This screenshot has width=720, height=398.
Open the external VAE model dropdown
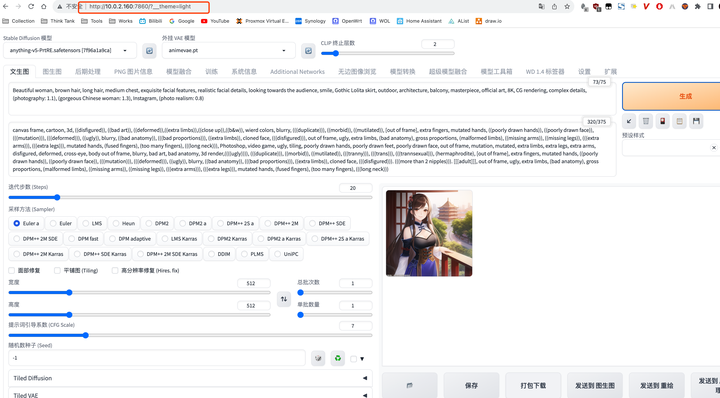coord(229,50)
